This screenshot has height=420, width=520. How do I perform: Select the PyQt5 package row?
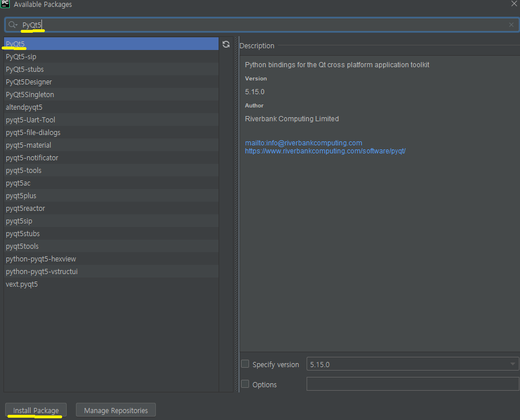tap(111, 44)
